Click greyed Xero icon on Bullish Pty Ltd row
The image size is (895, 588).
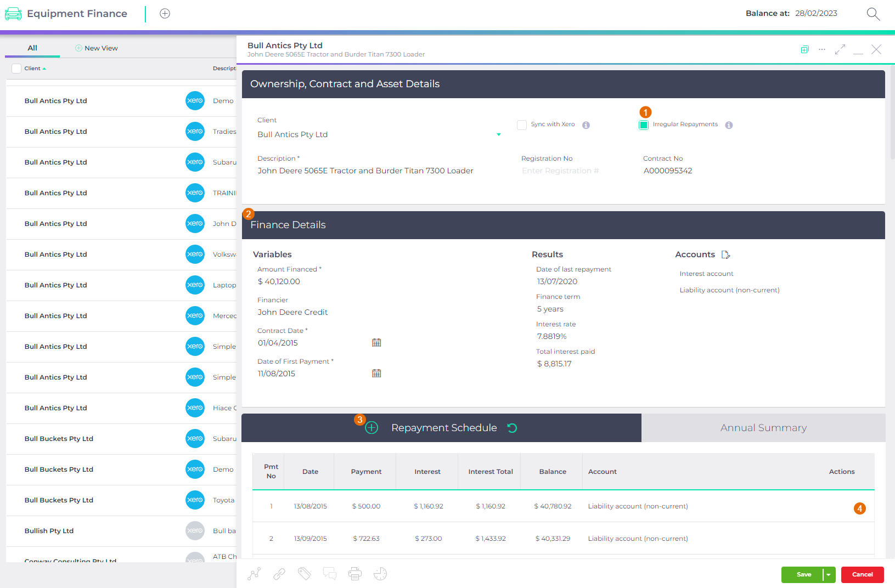coord(195,531)
